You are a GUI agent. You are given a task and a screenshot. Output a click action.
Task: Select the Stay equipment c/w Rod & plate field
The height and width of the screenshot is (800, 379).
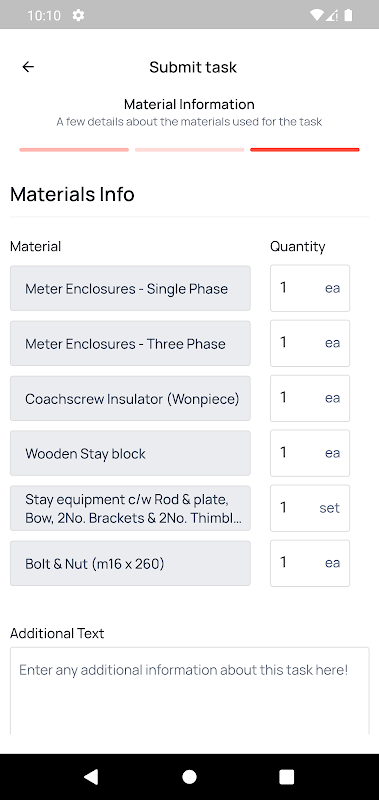pos(130,508)
